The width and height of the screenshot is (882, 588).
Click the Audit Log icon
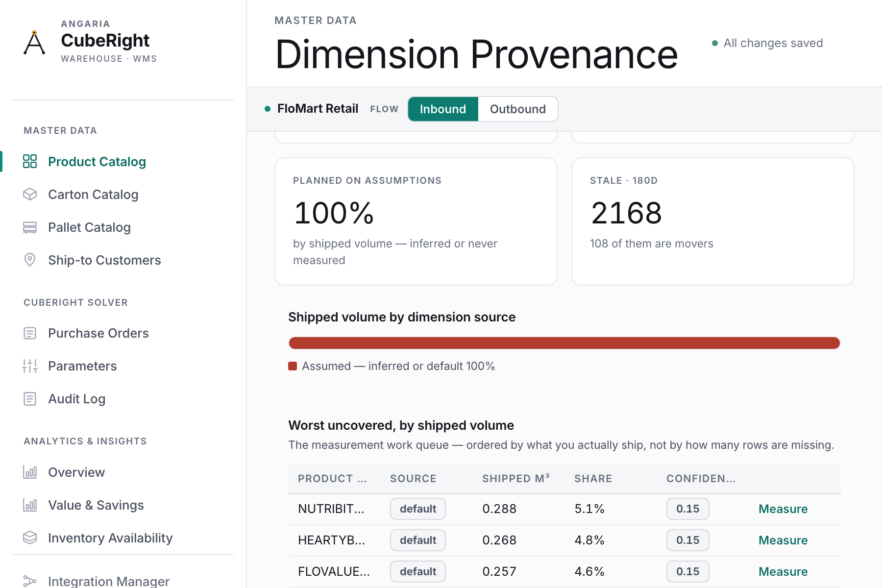pyautogui.click(x=30, y=399)
